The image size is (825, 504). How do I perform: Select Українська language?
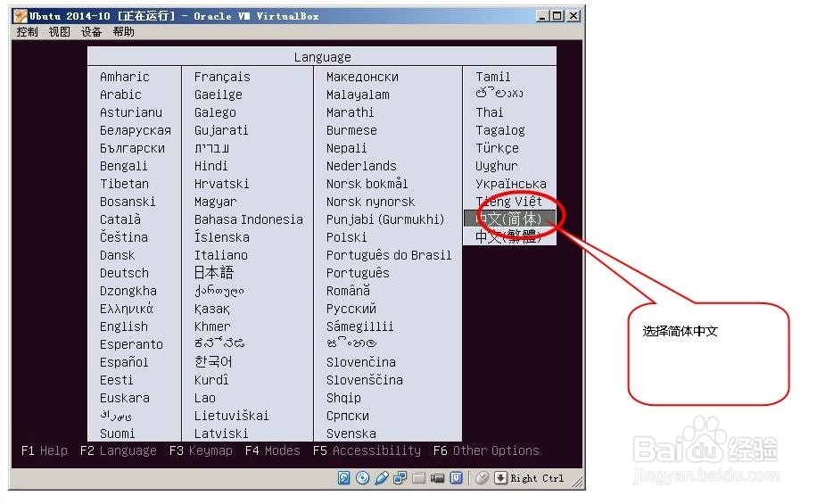point(511,184)
